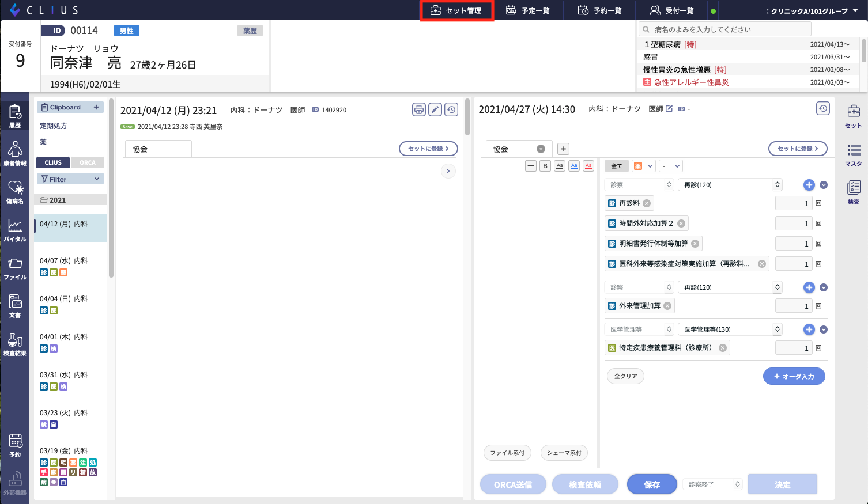Screen dimensions: 868x504
Task: Select the 03/19 (金) 内科 visit
Action: (x=70, y=465)
